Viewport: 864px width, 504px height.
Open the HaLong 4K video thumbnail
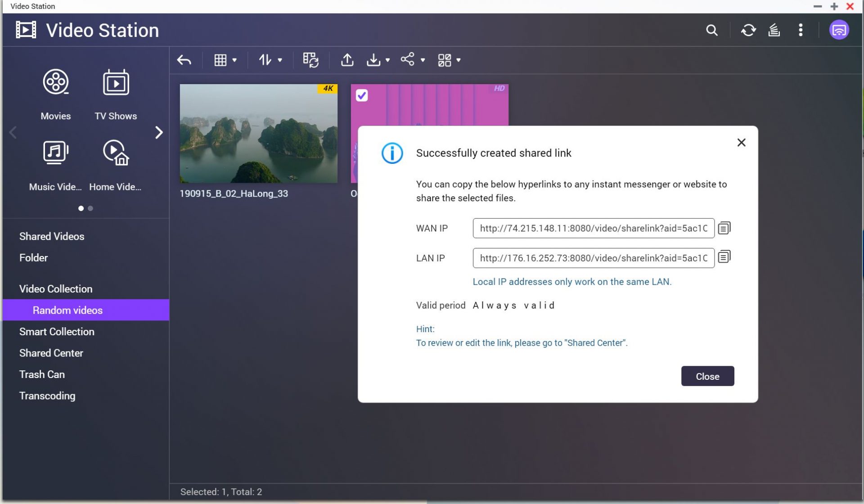pyautogui.click(x=258, y=133)
